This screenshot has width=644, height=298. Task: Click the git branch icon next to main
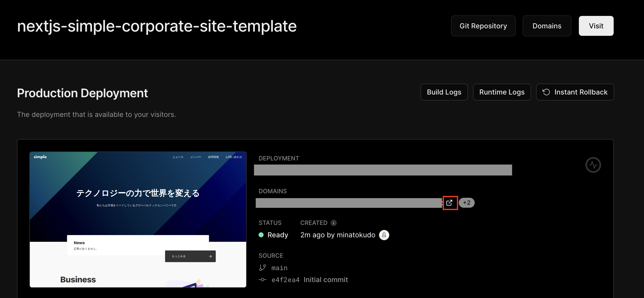coord(262,268)
